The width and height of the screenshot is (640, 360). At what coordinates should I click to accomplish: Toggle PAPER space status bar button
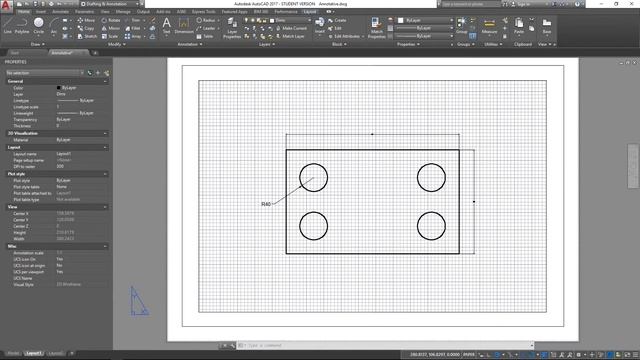point(469,354)
